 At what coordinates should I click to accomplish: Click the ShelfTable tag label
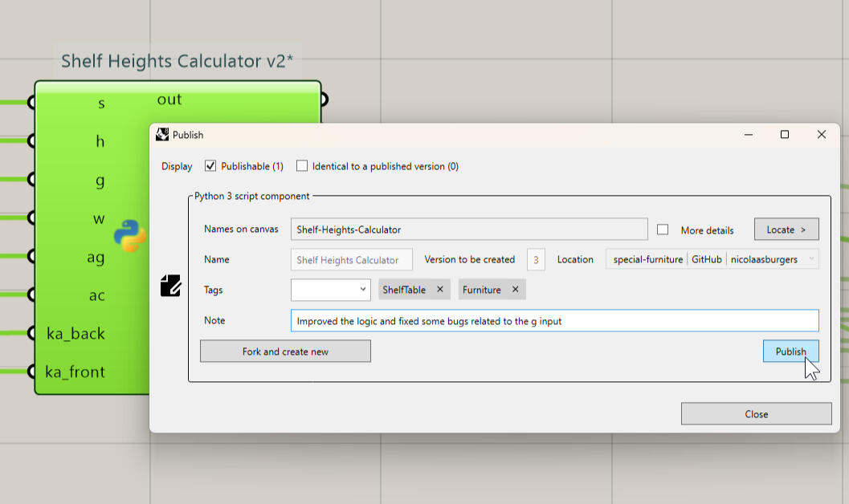coord(404,290)
